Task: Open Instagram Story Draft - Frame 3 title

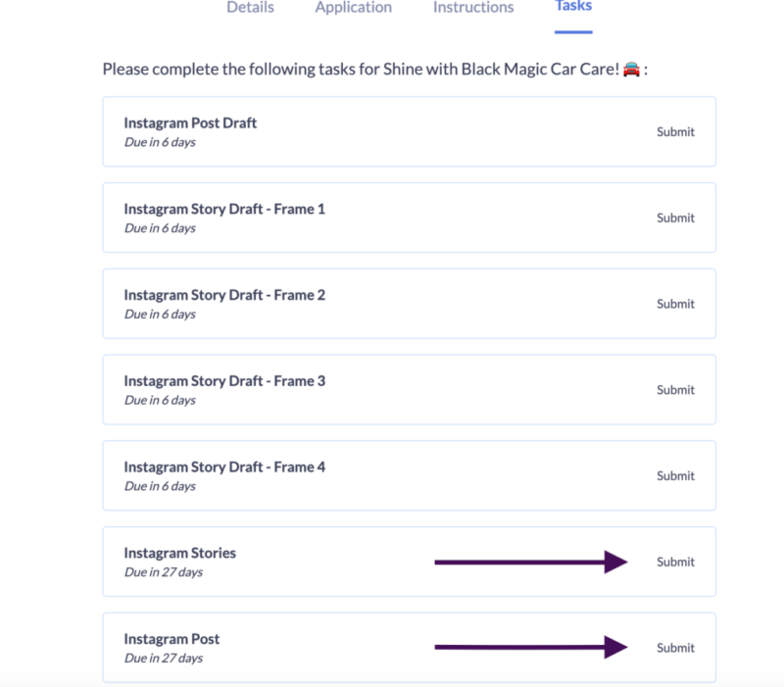Action: point(224,381)
